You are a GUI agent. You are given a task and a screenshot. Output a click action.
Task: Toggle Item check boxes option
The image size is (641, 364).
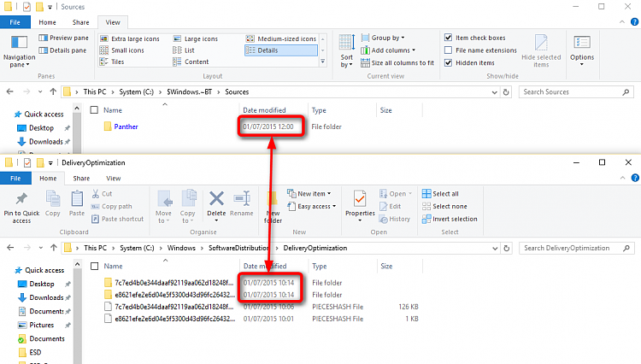click(x=449, y=38)
